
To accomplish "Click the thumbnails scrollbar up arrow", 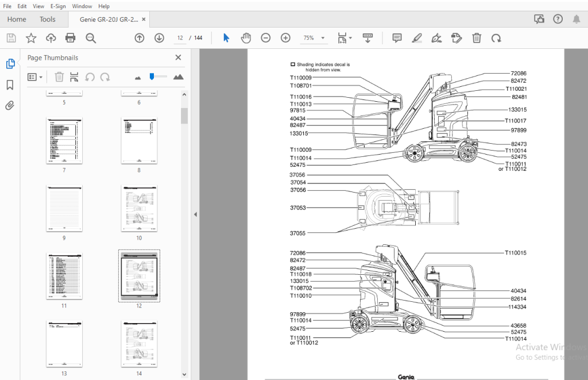I will (x=184, y=95).
